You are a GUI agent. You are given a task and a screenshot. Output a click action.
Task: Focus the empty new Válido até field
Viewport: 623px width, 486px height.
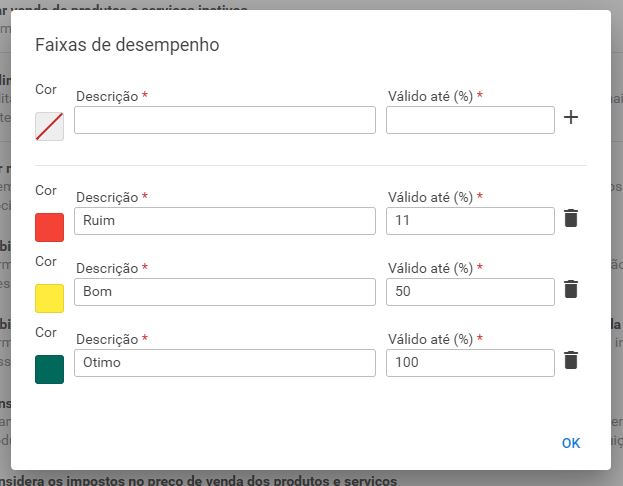pos(470,120)
